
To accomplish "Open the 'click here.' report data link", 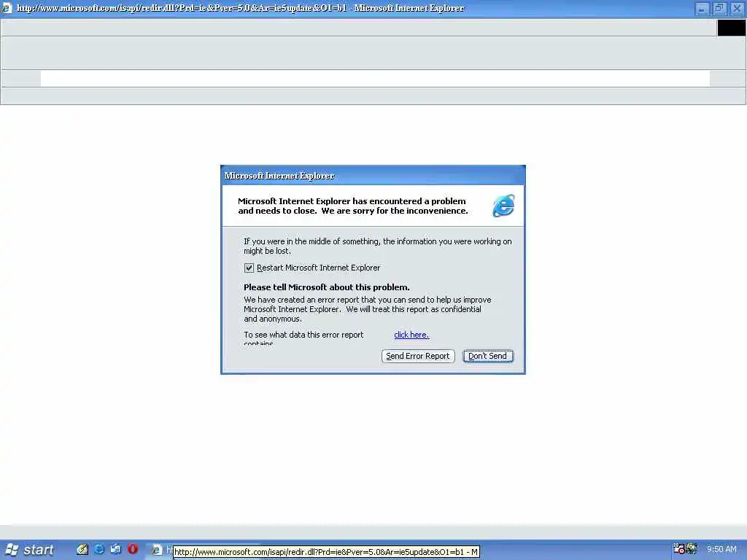I will [411, 335].
